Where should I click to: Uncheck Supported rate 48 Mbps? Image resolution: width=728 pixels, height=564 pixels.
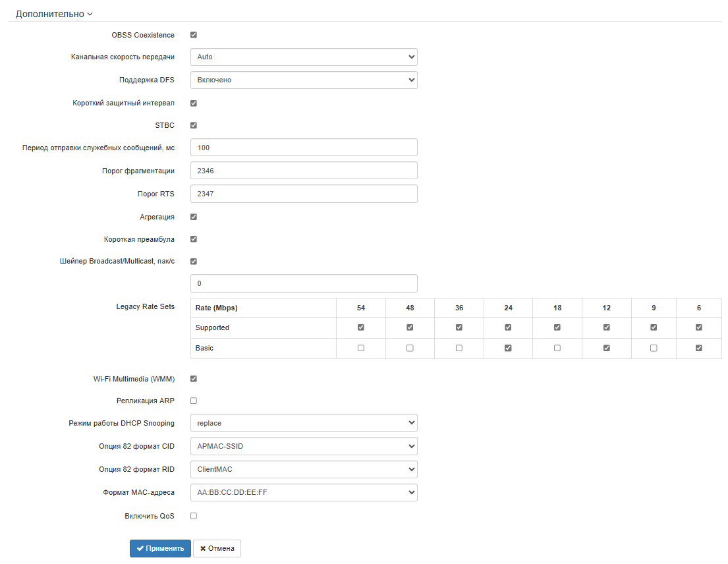[x=410, y=327]
